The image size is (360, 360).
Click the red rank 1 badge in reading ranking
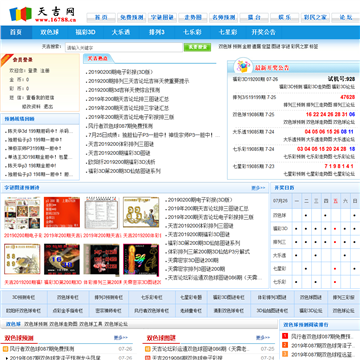click(x=285, y=336)
